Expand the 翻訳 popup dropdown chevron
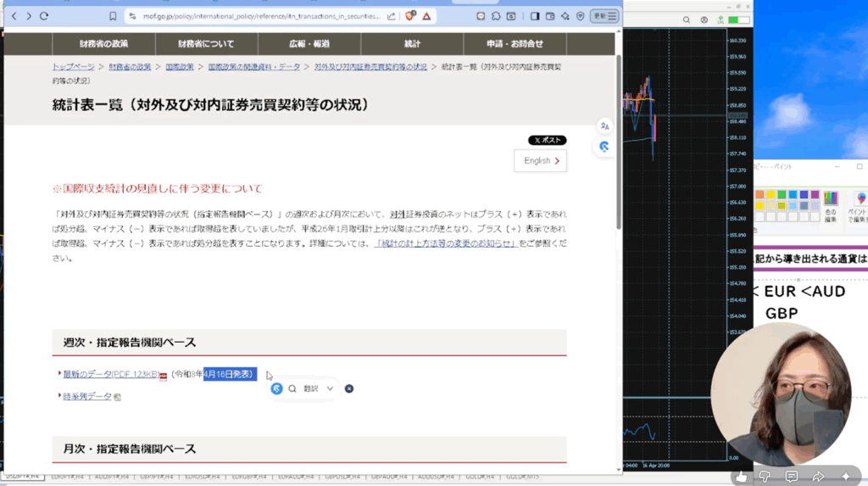This screenshot has height=486, width=868. tap(330, 388)
